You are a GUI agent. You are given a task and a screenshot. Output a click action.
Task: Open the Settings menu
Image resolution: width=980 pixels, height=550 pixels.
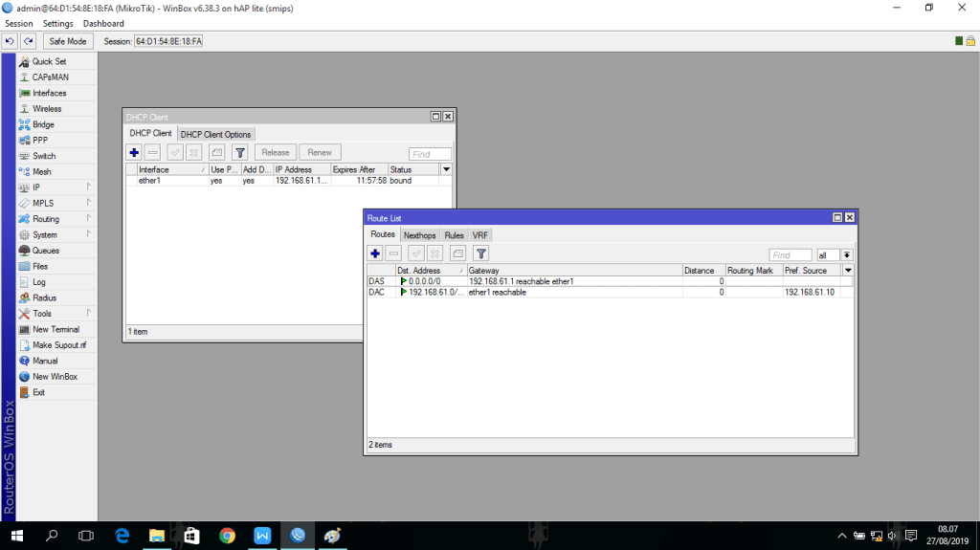point(57,23)
